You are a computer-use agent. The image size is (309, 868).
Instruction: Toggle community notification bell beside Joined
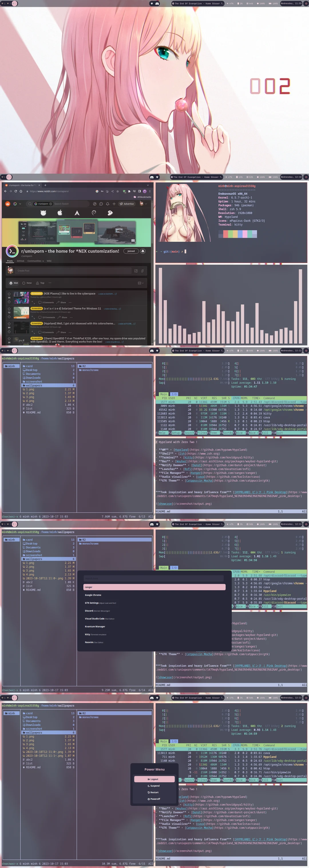[143, 251]
